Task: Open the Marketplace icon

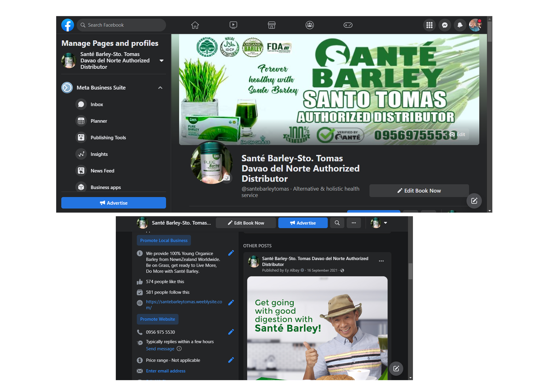Action: (x=271, y=25)
